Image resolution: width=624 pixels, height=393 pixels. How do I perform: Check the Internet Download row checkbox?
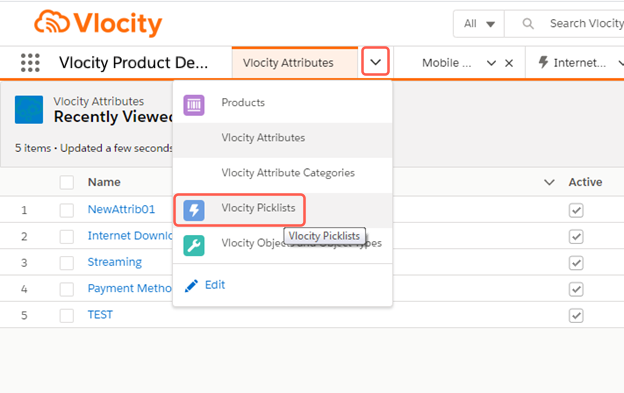point(66,237)
